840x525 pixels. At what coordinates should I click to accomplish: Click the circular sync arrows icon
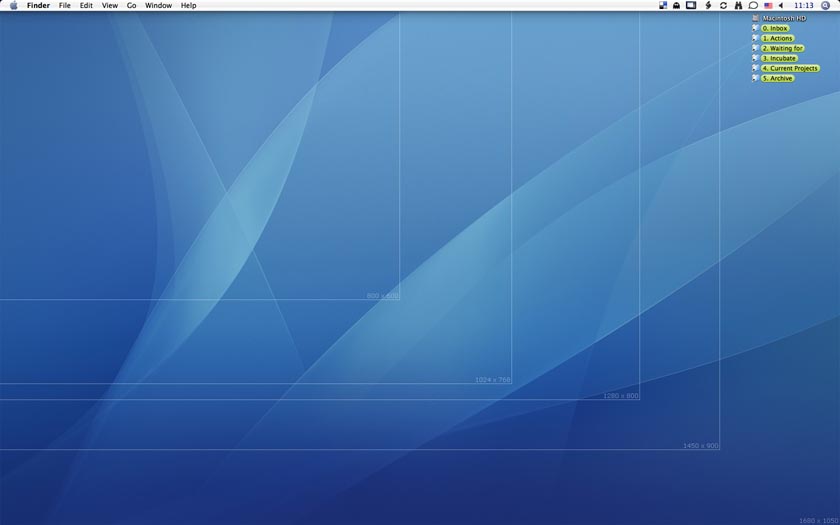[723, 6]
